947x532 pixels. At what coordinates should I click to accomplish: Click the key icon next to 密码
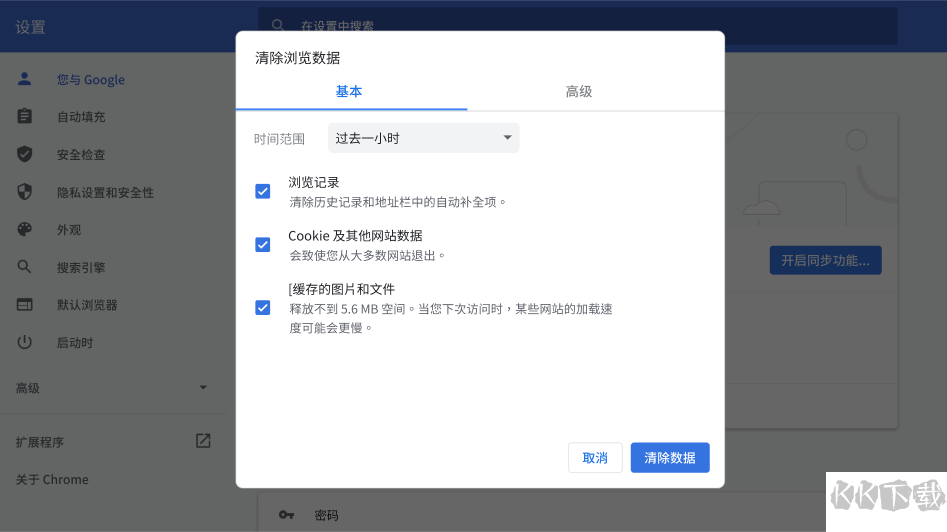point(286,515)
